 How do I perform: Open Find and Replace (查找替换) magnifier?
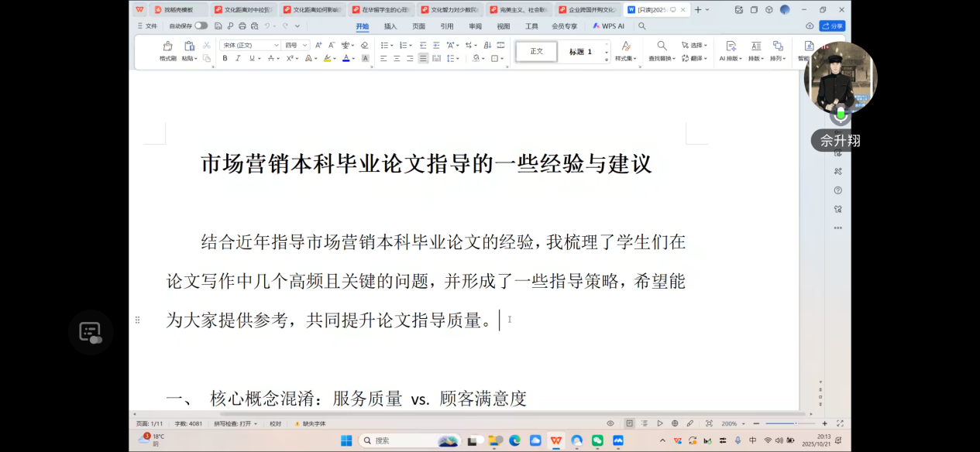662,46
